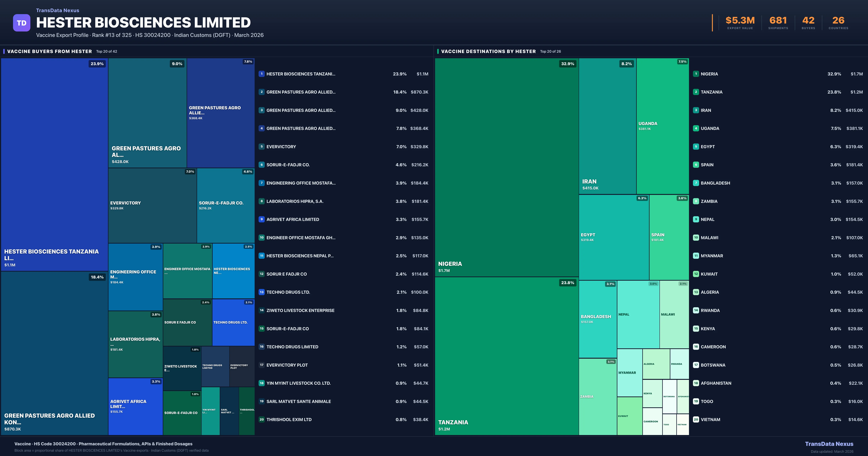
Task: Click the Hester Biosciences Tanzania buyer tile
Action: coord(54,164)
